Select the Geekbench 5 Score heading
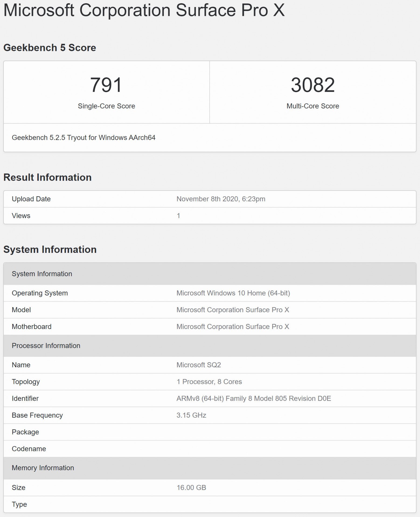Viewport: 420px width, 517px height. click(x=50, y=48)
